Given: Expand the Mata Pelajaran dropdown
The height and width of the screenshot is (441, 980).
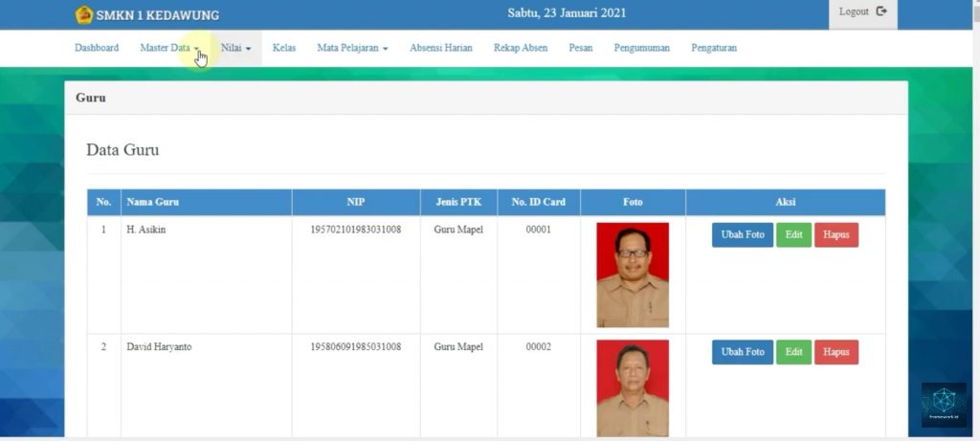Looking at the screenshot, I should (352, 48).
